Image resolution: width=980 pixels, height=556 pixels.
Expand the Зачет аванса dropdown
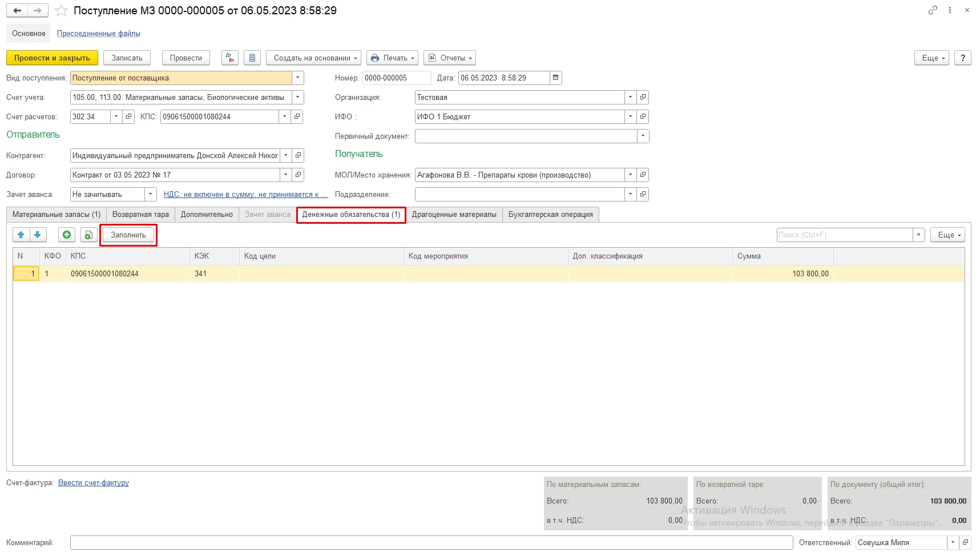(x=151, y=194)
